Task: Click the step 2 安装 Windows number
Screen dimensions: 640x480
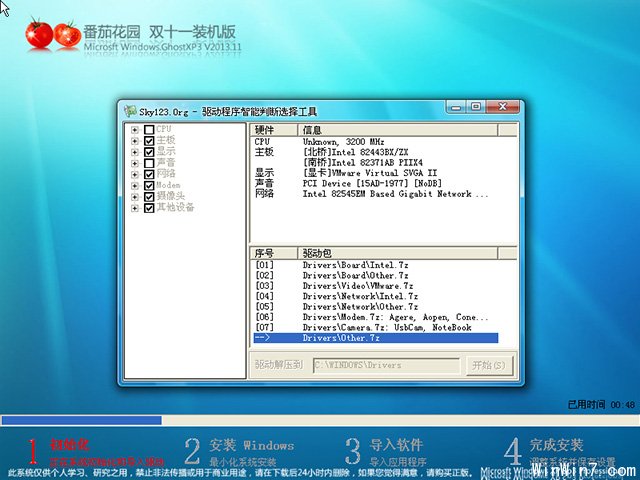Action: 192,451
